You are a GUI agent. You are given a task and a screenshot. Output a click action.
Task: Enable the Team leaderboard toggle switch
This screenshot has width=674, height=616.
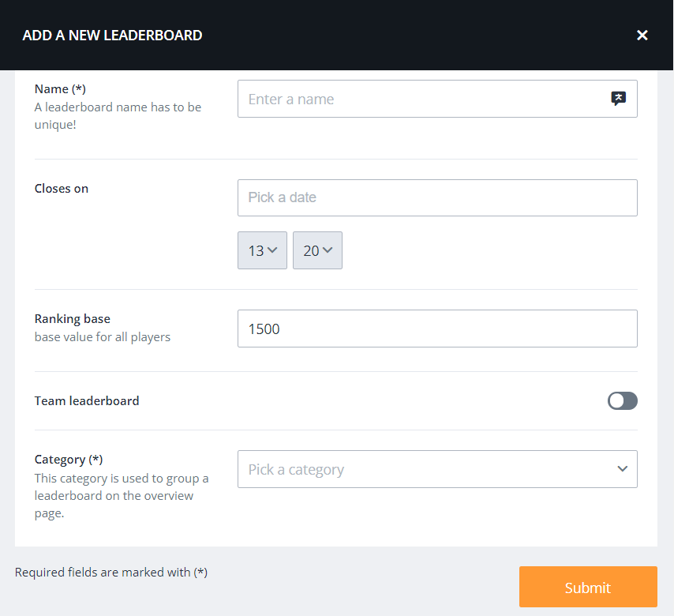pyautogui.click(x=622, y=401)
